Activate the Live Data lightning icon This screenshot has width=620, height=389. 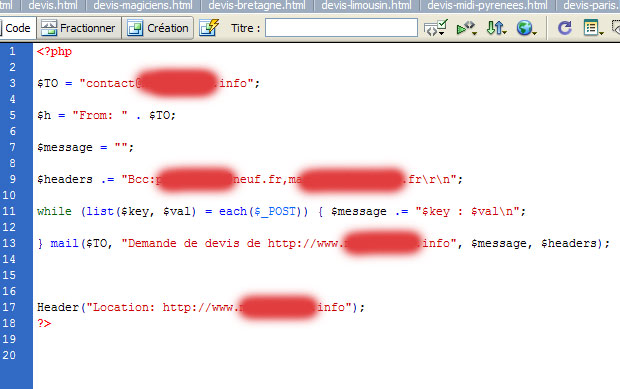(209, 28)
